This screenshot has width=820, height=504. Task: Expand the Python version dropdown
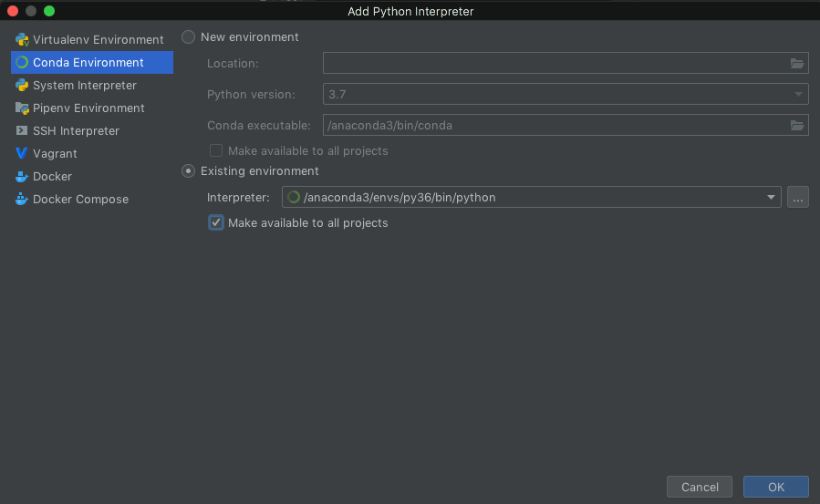point(798,94)
